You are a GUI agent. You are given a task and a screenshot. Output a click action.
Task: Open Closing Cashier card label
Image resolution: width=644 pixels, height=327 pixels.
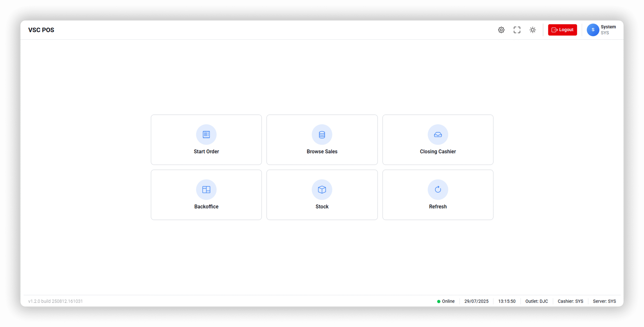click(x=438, y=151)
